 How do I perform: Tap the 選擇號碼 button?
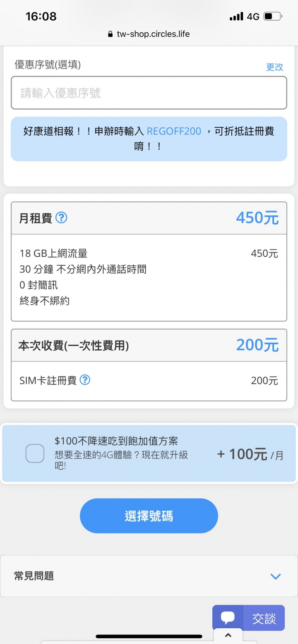[x=149, y=516]
